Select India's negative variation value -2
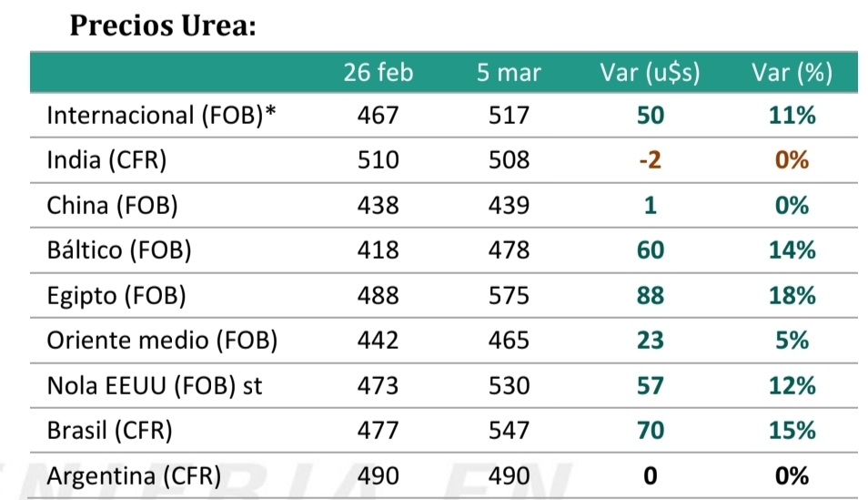This screenshot has width=868, height=500. click(650, 160)
